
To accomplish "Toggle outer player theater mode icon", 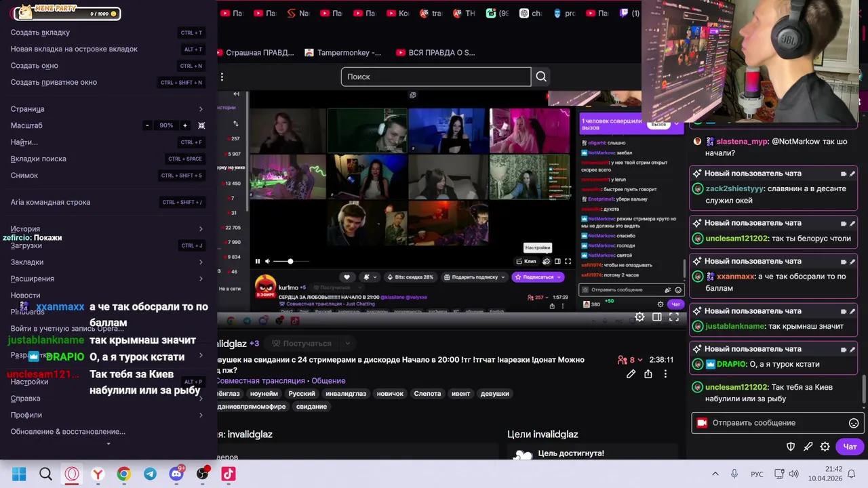I will click(x=657, y=317).
